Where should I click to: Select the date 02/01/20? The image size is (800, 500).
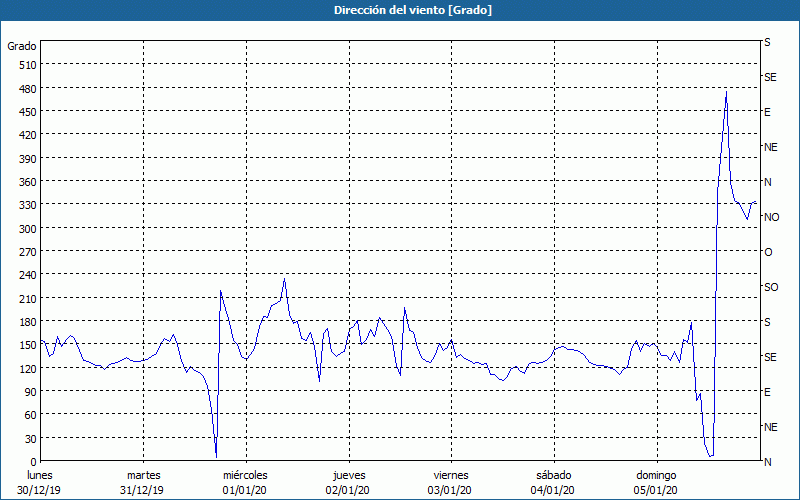347,491
